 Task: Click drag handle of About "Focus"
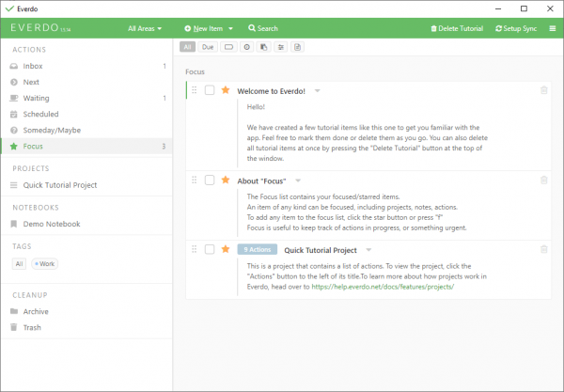click(x=195, y=180)
